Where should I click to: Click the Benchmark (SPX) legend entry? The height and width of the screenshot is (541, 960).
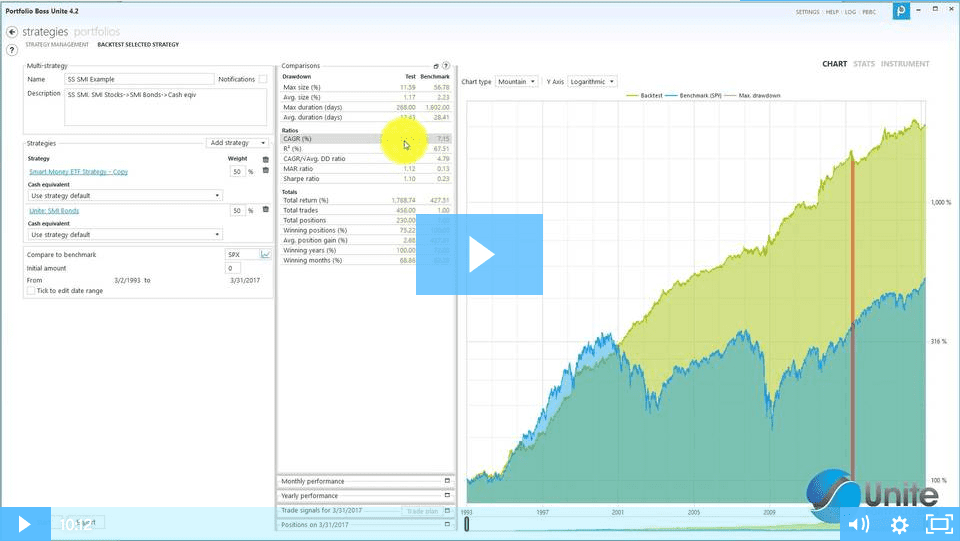point(693,95)
